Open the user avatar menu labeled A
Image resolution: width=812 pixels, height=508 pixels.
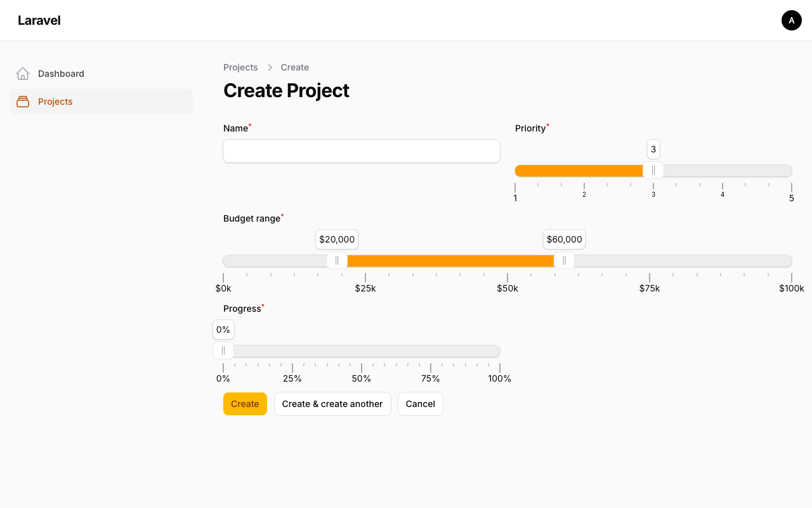(791, 20)
